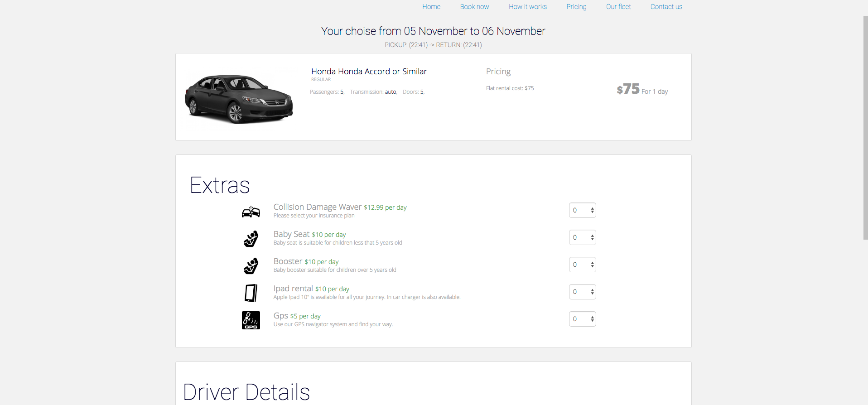Open the Gps quantity dropdown
Image resolution: width=868 pixels, height=405 pixels.
pyautogui.click(x=582, y=319)
